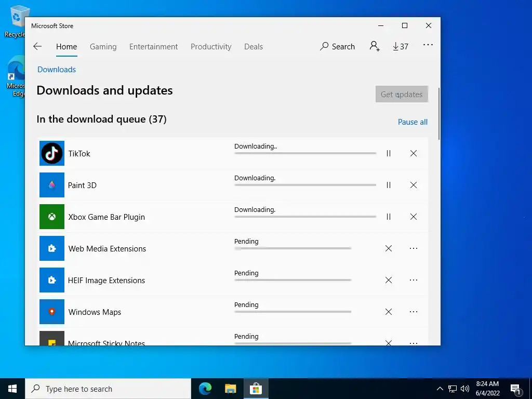Click the Windows Start button

12,389
